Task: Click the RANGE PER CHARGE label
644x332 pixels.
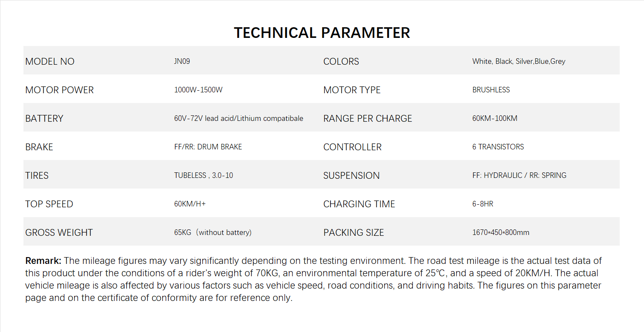Action: pyautogui.click(x=368, y=118)
